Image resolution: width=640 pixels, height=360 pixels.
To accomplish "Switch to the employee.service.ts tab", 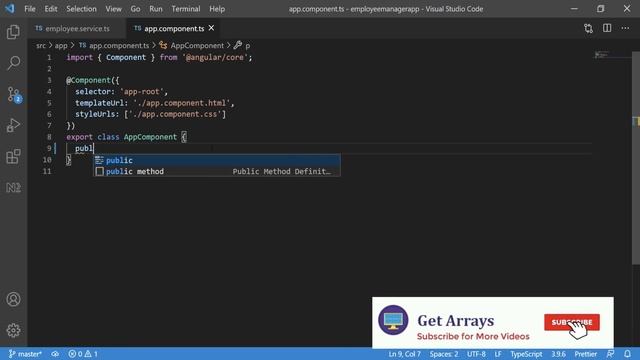I will click(77, 28).
